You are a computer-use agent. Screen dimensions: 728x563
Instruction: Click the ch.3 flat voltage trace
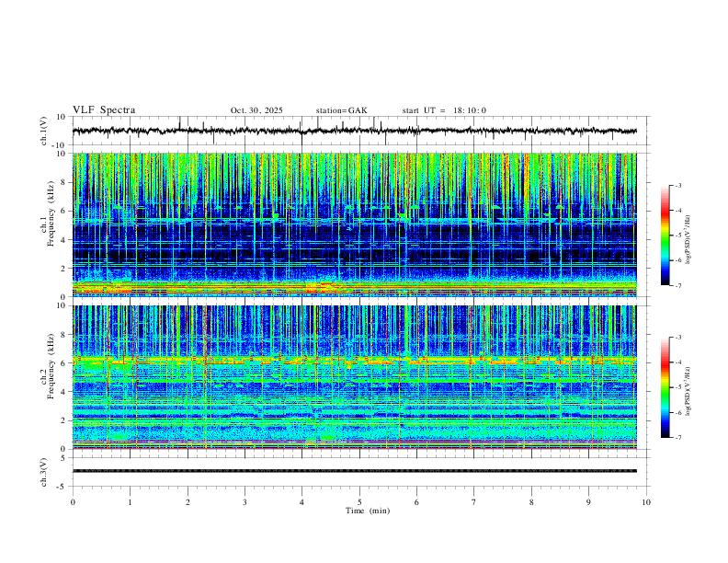click(x=354, y=471)
